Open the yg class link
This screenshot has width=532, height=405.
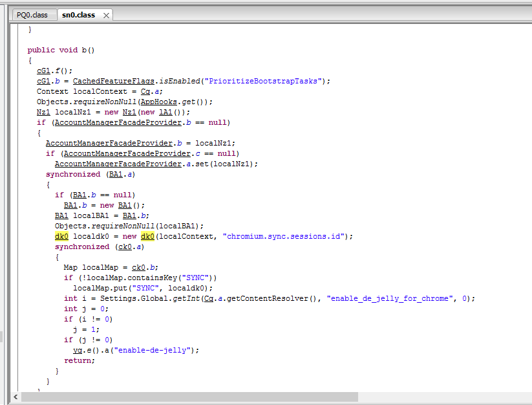(78, 351)
